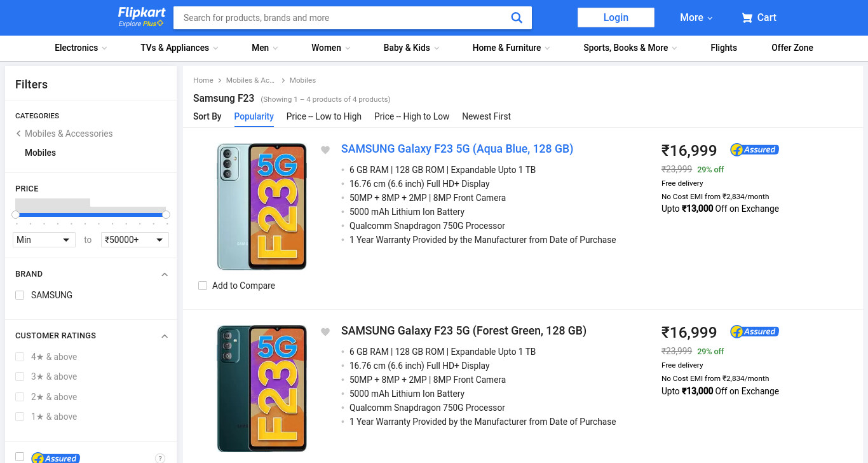Expand the Sports, Books & More menu
The height and width of the screenshot is (463, 868).
630,48
